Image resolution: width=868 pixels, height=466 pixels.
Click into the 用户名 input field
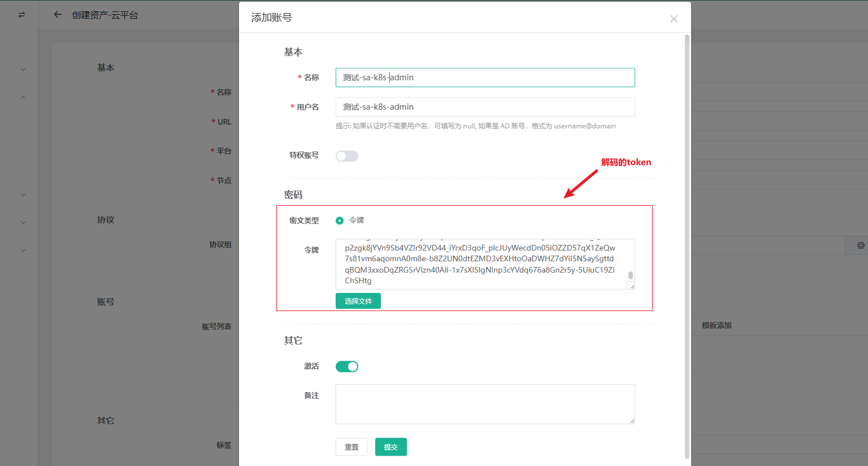(x=485, y=107)
